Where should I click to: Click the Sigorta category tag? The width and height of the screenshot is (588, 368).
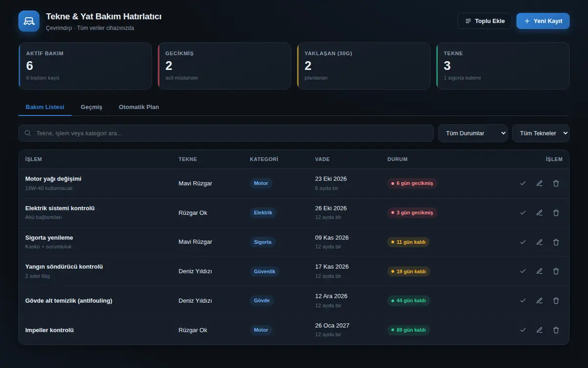click(263, 242)
